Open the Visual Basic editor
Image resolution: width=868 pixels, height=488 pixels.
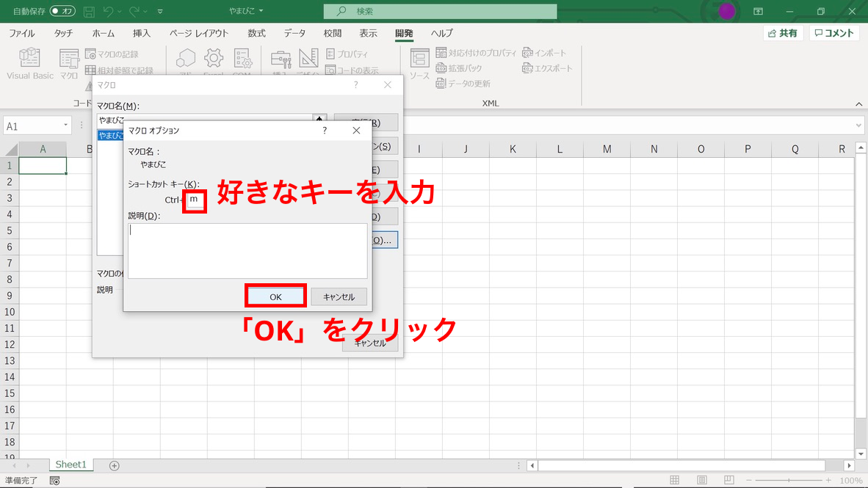click(30, 64)
